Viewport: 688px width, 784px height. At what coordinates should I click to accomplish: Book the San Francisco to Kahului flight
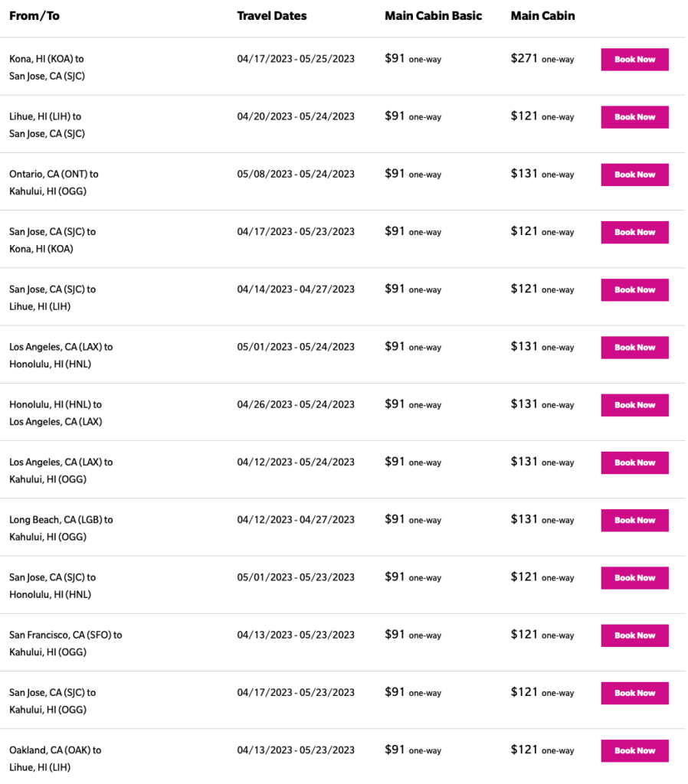click(x=634, y=635)
